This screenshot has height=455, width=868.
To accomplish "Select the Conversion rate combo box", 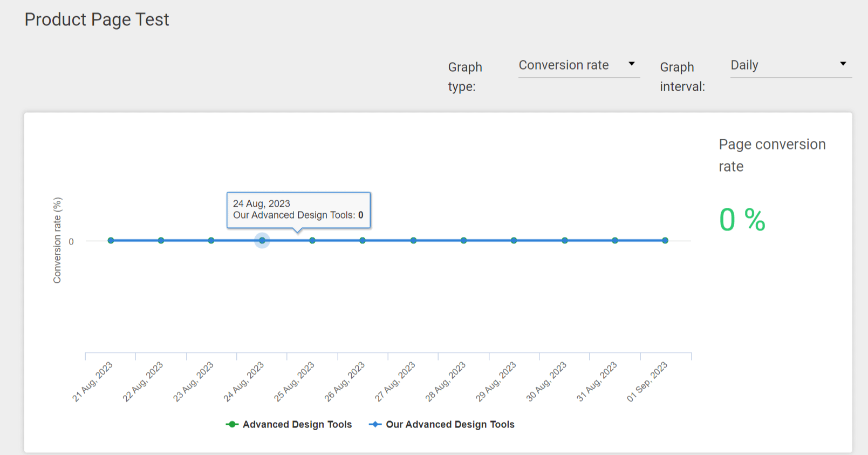I will [579, 65].
